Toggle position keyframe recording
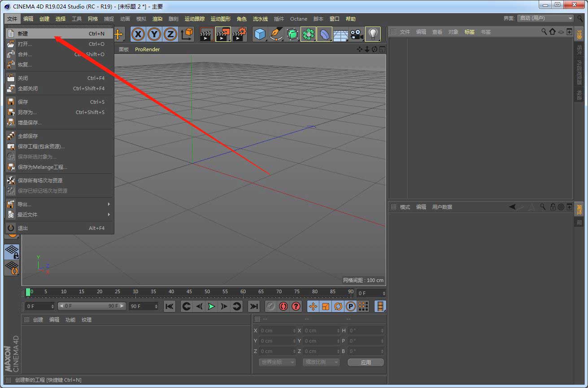This screenshot has width=588, height=388. point(313,306)
